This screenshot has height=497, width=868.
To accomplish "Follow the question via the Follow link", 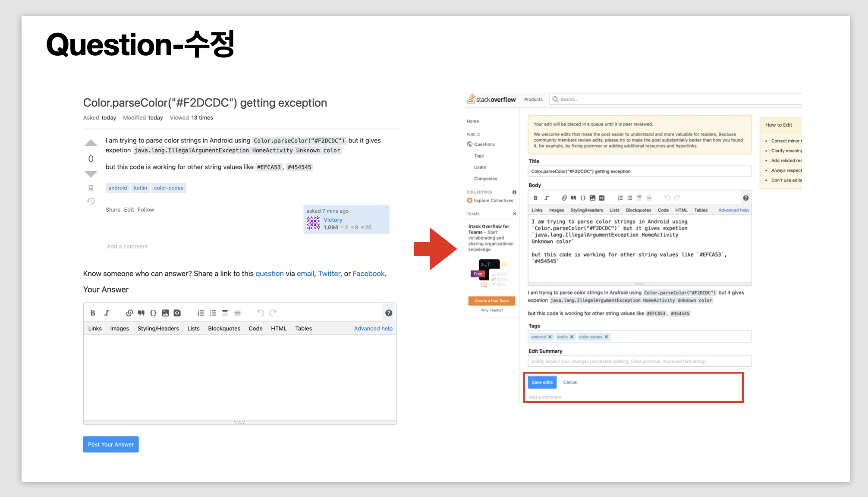I will (x=146, y=210).
